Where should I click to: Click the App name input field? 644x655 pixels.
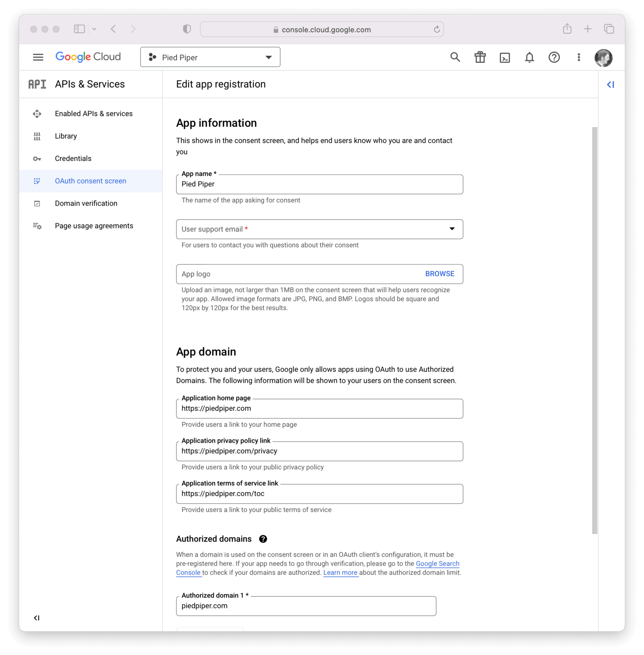click(320, 184)
